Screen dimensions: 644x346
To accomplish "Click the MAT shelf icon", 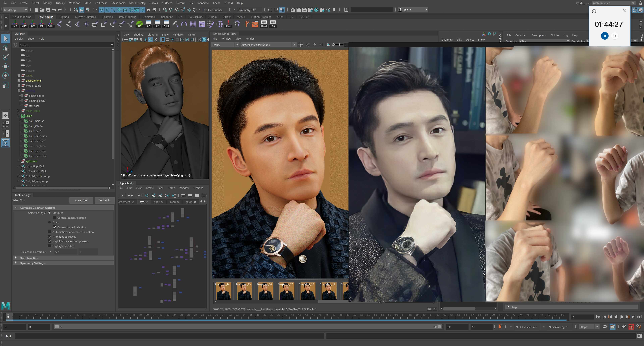I will point(24,24).
